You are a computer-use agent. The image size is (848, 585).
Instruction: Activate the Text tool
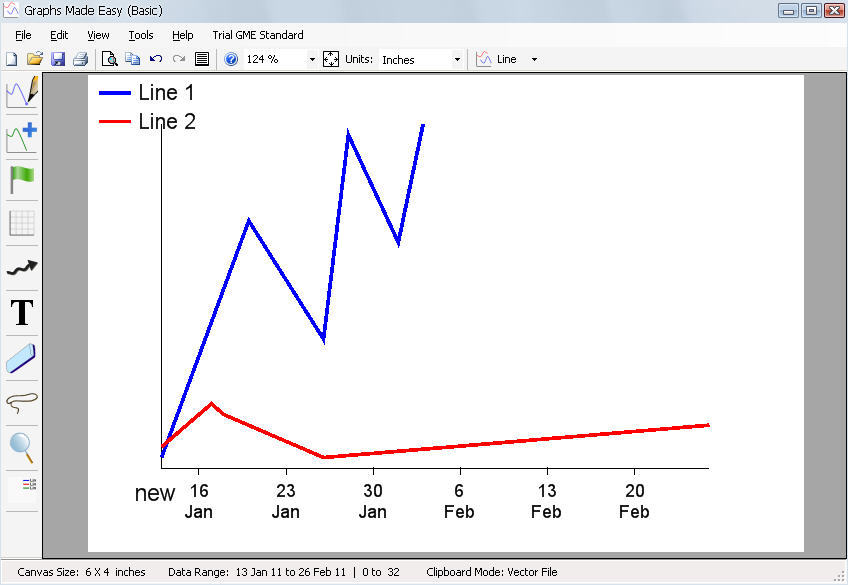20,313
